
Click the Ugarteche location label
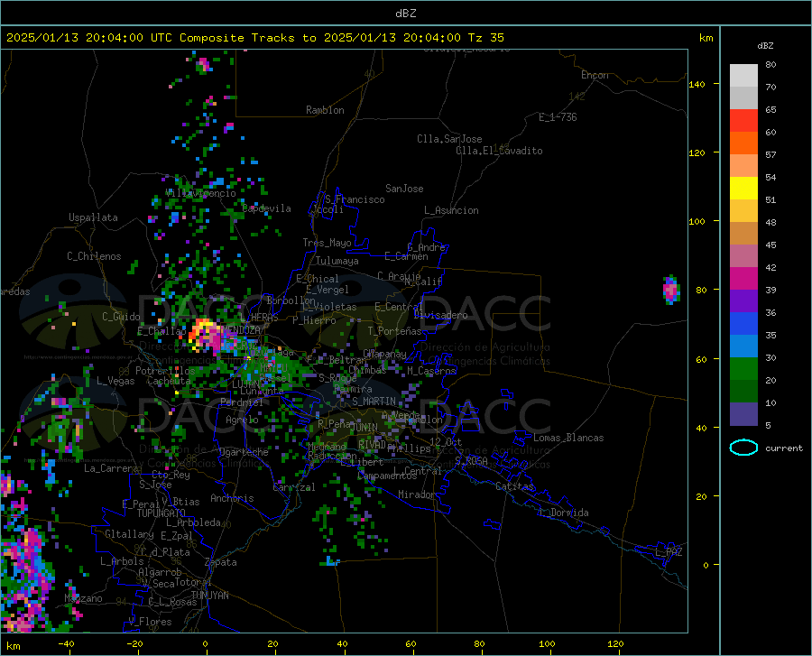coord(244,452)
